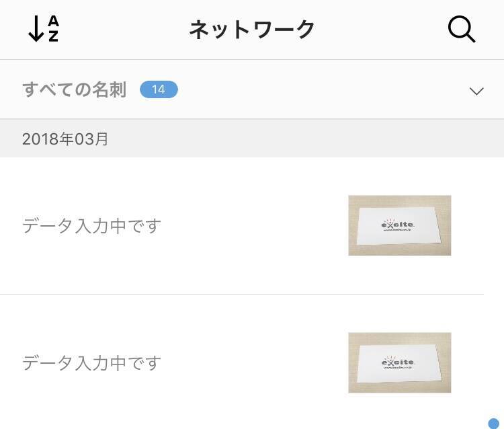Click blank space right of 2018年03月
Viewport: 504px width, 429px height.
pyautogui.click(x=302, y=139)
